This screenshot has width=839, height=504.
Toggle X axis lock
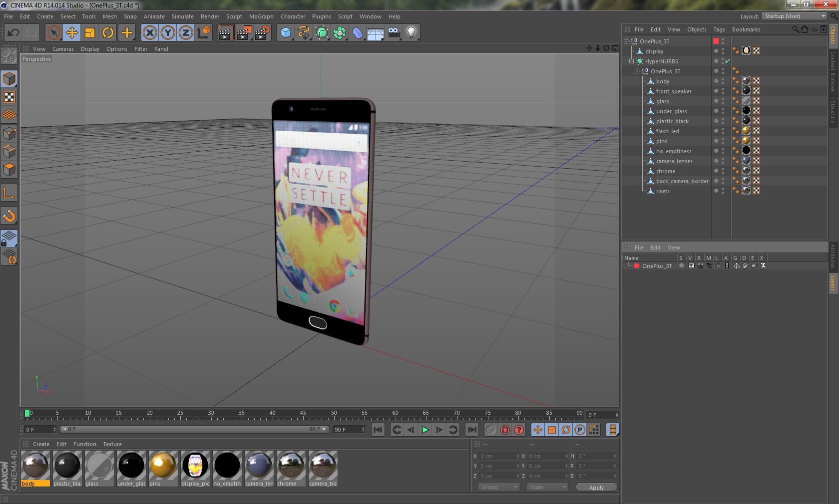coord(150,33)
